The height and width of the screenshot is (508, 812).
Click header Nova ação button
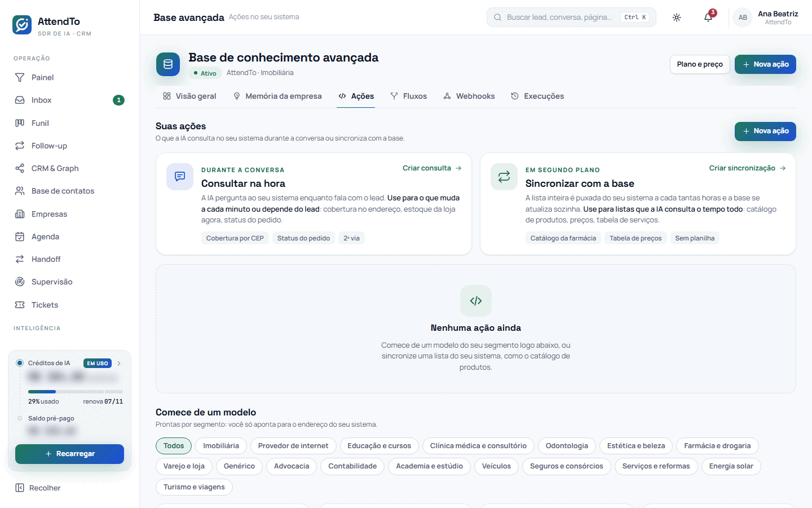tap(765, 64)
